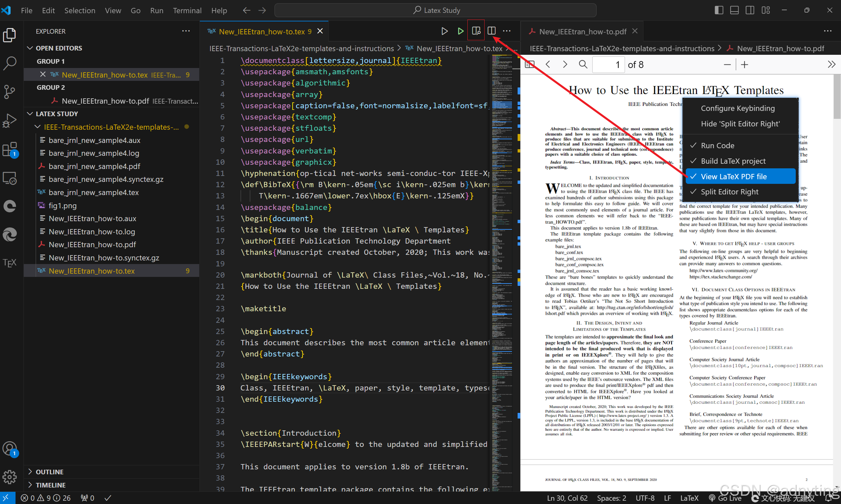The image size is (841, 504).
Task: Collapse IEEE-Transactions-LaTeX2e-templates folder
Action: (111, 127)
